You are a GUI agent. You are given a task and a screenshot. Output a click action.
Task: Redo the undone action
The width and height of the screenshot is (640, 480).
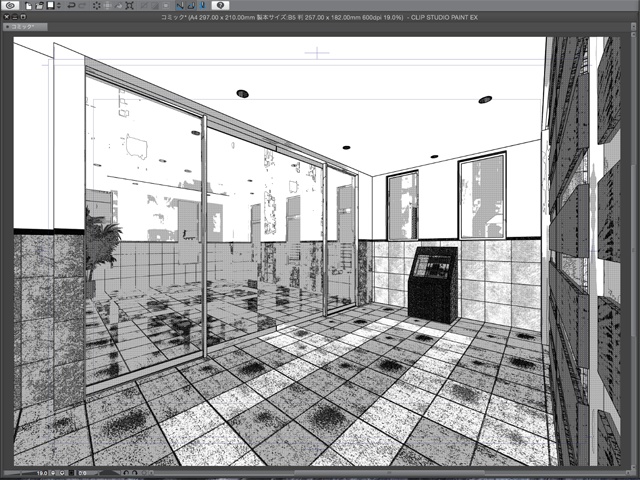[x=82, y=6]
